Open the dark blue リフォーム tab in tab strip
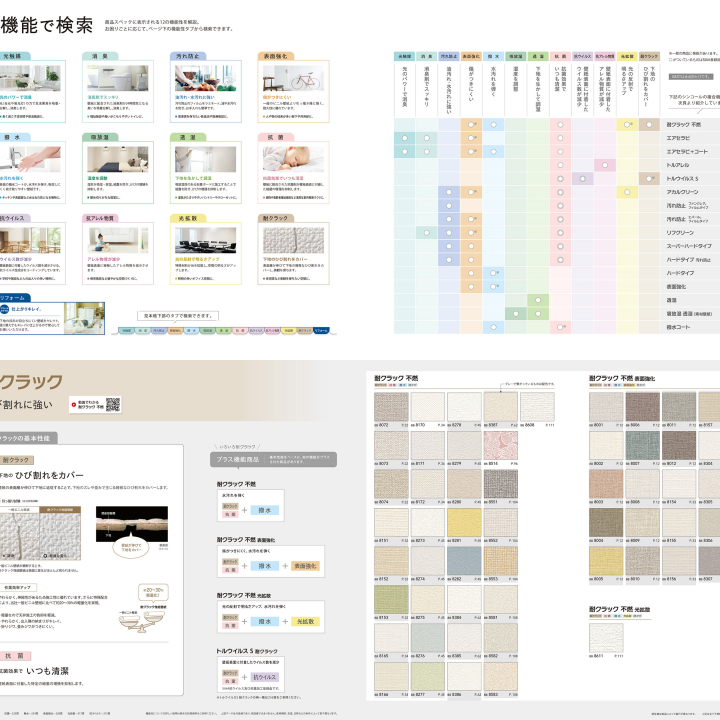Viewport: 720px width, 720px height. point(320,329)
